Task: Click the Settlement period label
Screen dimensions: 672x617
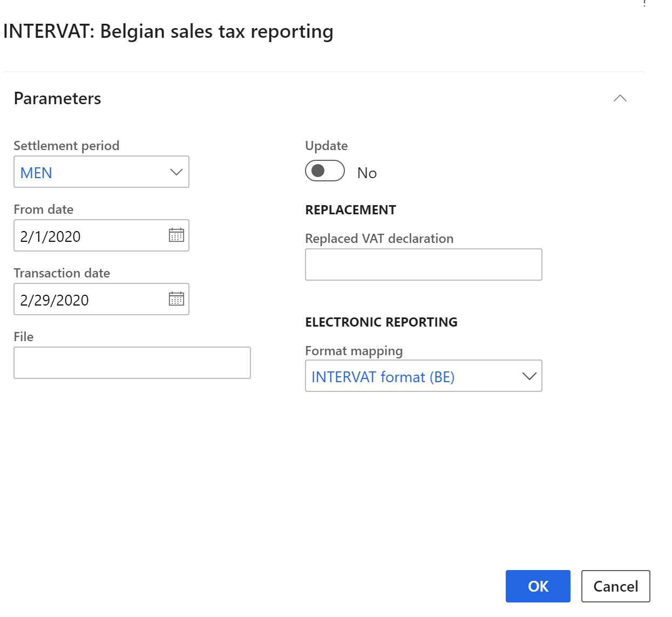Action: (66, 146)
